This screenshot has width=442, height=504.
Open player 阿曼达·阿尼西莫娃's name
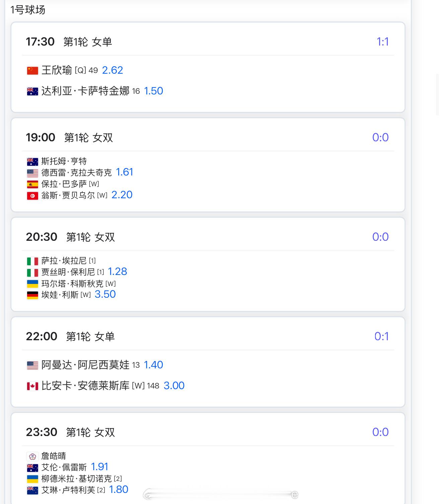coord(85,365)
